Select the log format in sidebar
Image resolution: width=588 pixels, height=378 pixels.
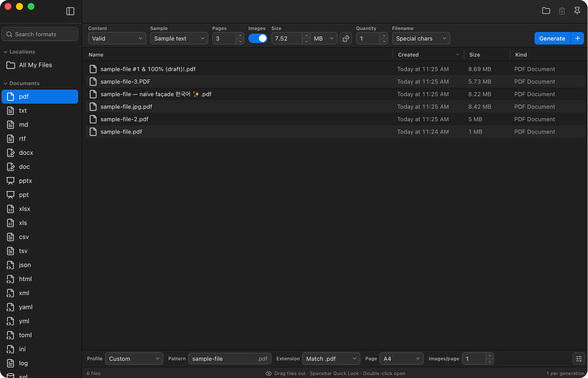[40, 364]
